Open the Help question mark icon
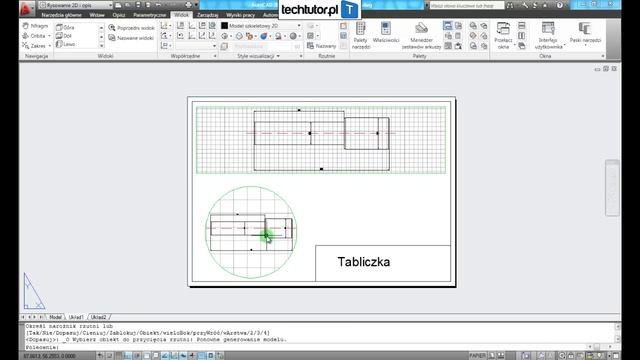 (x=560, y=5)
